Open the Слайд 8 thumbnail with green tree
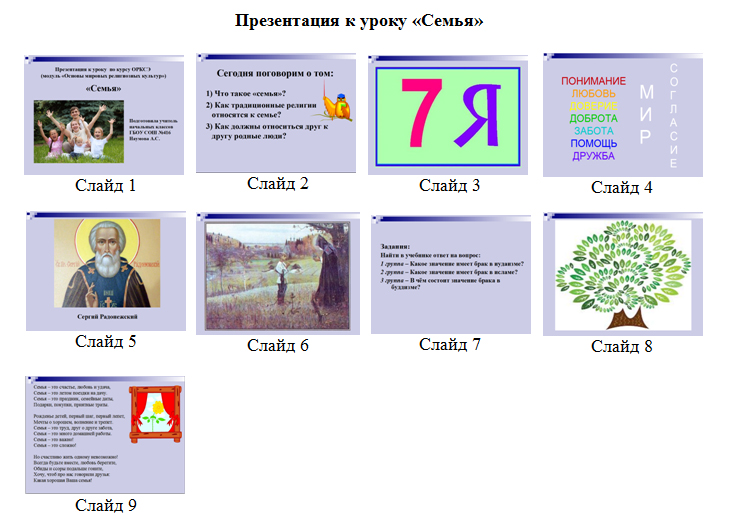The height and width of the screenshot is (530, 730). point(623,274)
